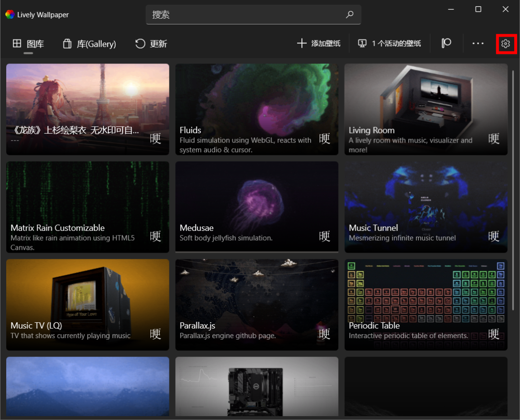Screen dimensions: 520x420
Task: Click the 添加壁纸 add wallpaper button
Action: (319, 43)
